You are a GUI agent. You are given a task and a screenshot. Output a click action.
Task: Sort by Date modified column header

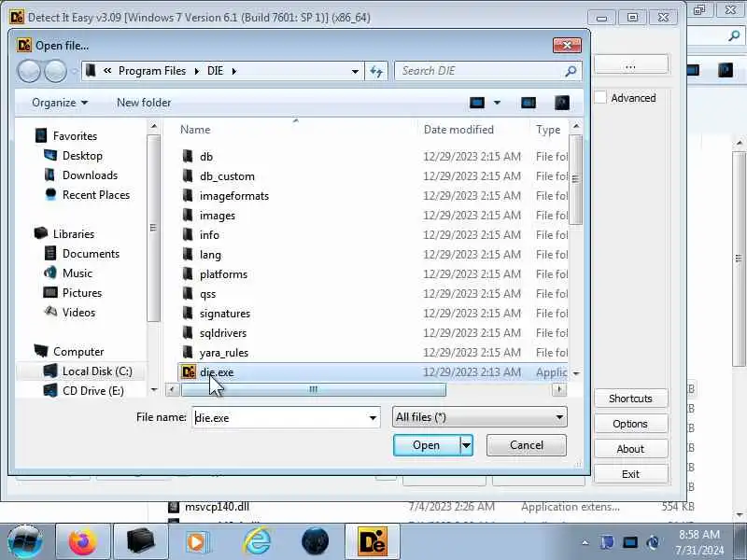tap(458, 130)
